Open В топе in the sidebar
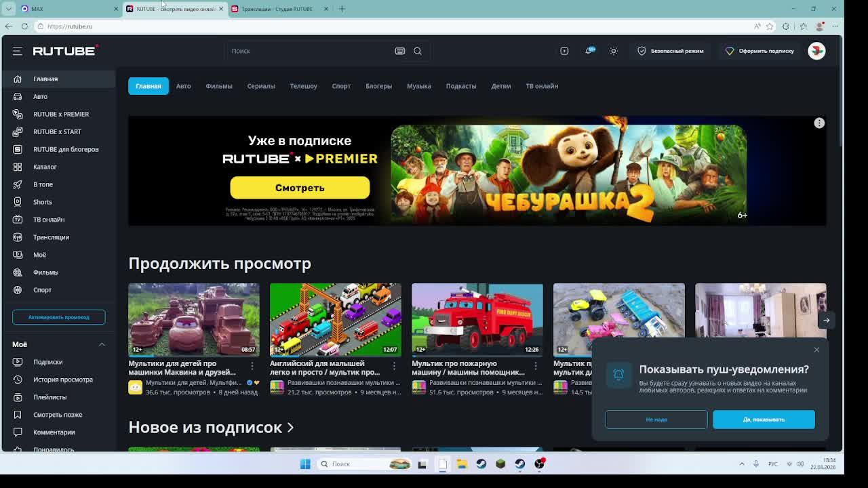 [x=59, y=184]
